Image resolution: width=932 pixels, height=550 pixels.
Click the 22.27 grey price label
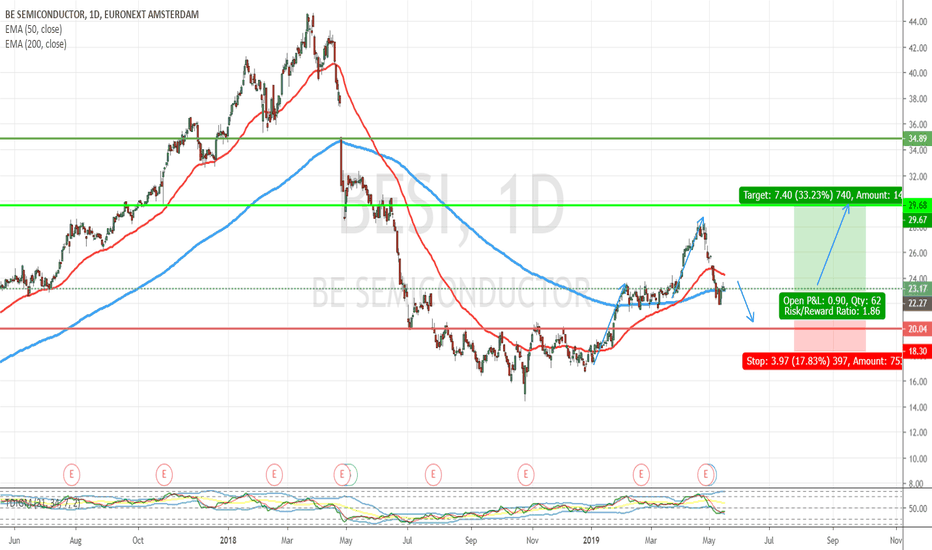pyautogui.click(x=917, y=303)
